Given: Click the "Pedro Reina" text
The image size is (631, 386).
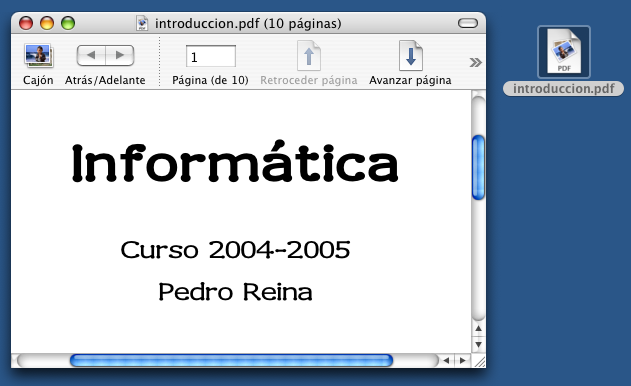Looking at the screenshot, I should tap(235, 292).
